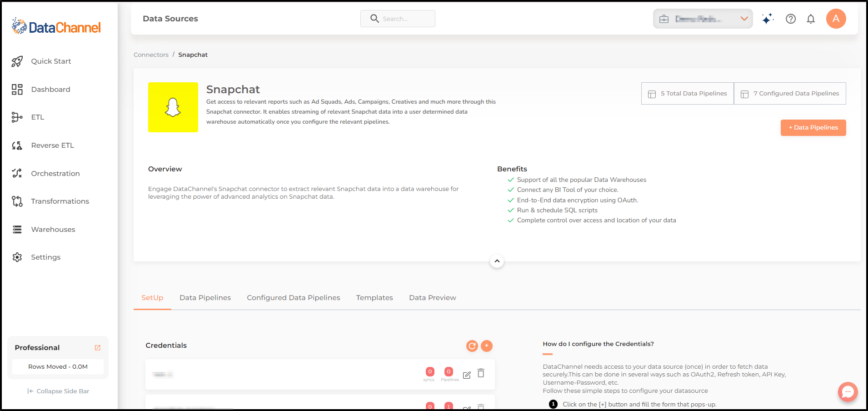Collapse the Snapchat overview panel
The image size is (868, 411).
click(x=497, y=261)
